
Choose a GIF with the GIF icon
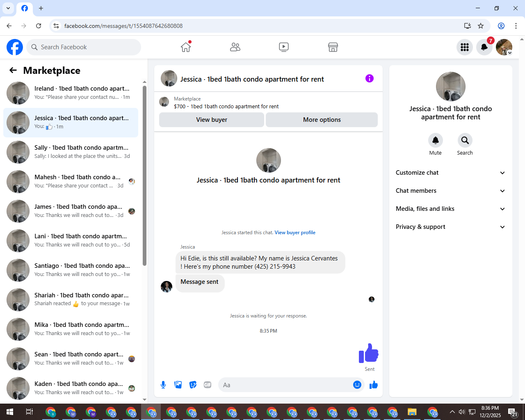click(x=208, y=385)
